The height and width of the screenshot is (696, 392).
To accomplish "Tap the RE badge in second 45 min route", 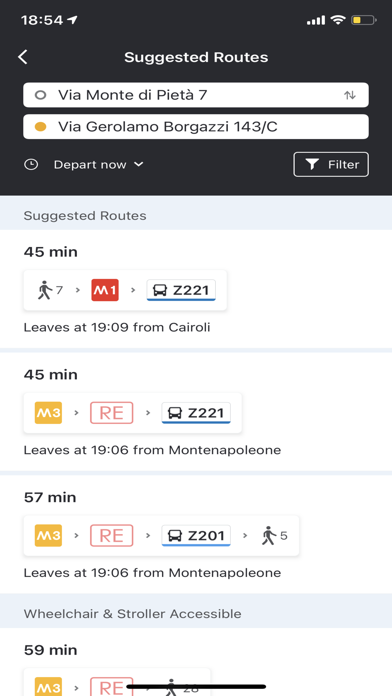I will [x=111, y=413].
